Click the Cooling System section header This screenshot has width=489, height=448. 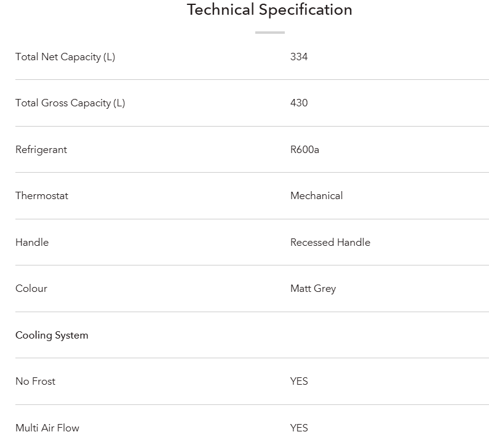tap(52, 336)
